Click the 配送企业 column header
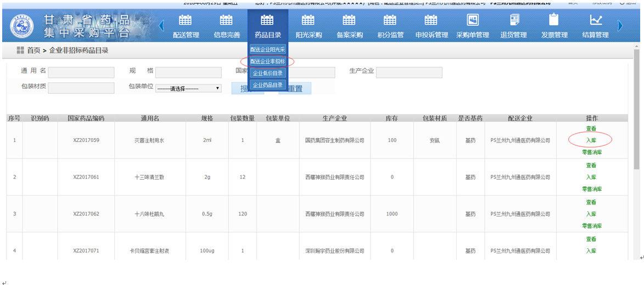644x285 pixels. [x=520, y=118]
